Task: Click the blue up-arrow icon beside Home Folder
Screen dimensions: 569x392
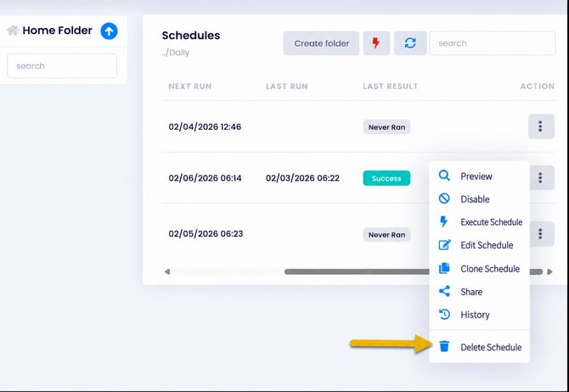Action: coord(109,31)
